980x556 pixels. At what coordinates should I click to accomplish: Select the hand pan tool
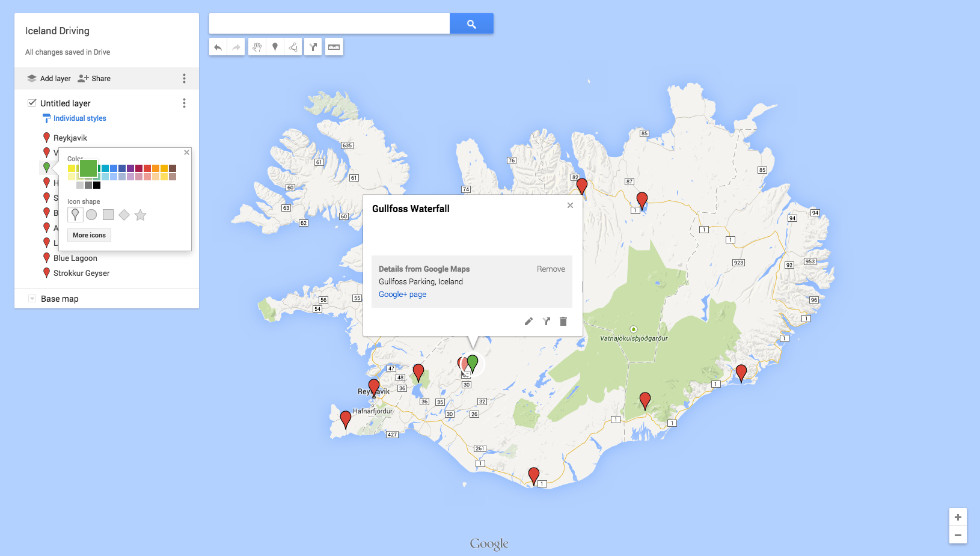coord(257,47)
